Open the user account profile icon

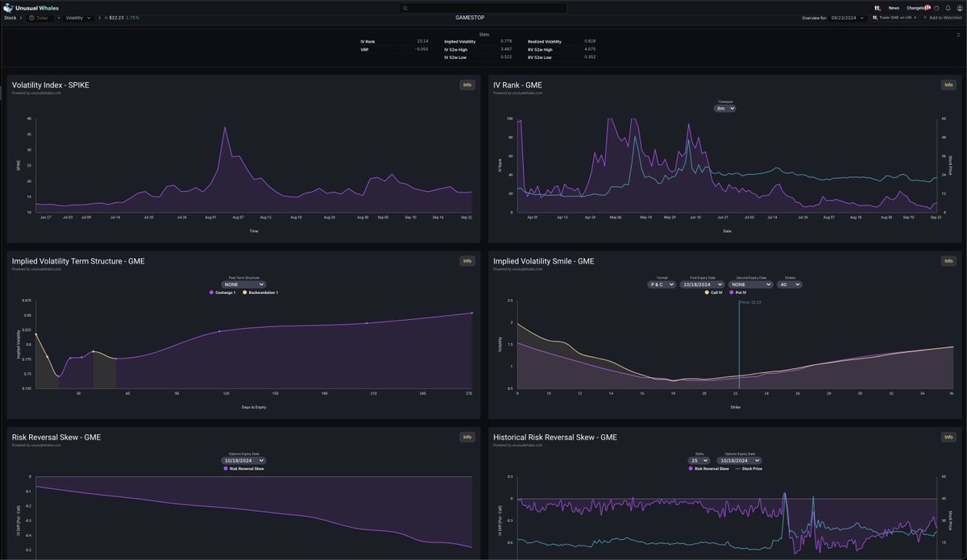[959, 8]
